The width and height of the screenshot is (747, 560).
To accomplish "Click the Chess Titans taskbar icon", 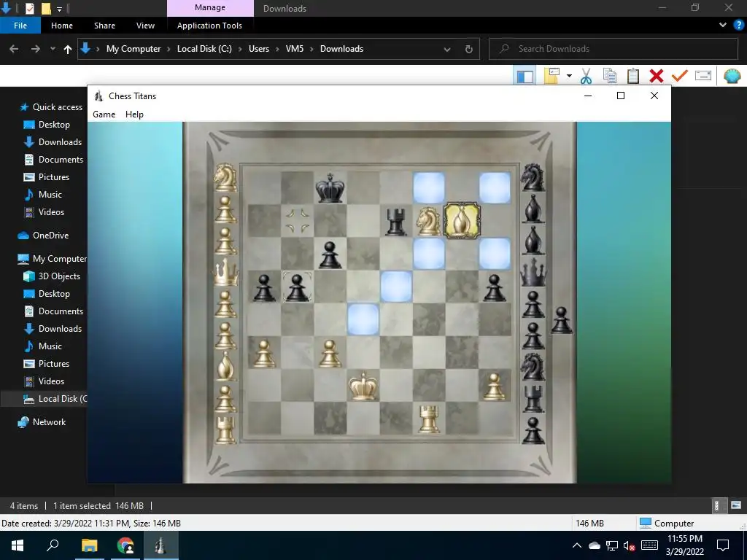I will 160,545.
